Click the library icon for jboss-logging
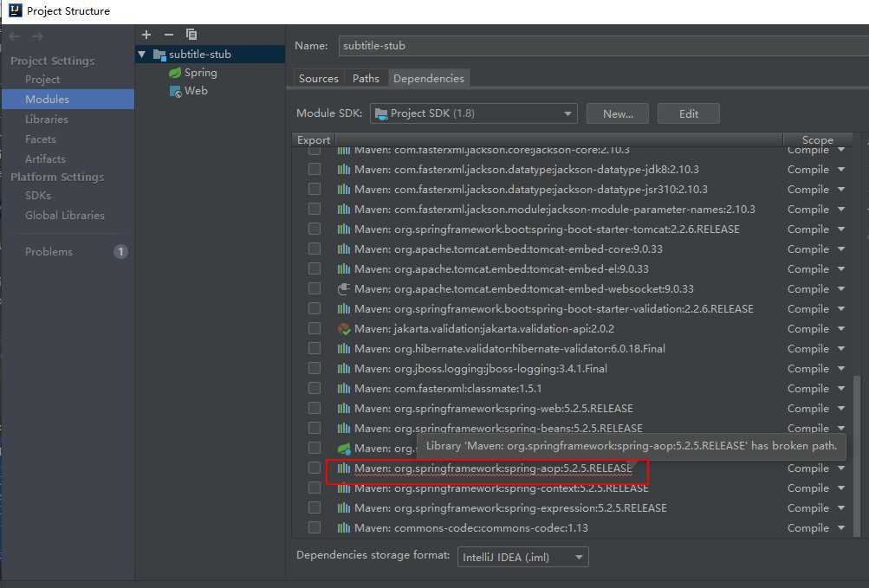 coord(344,369)
